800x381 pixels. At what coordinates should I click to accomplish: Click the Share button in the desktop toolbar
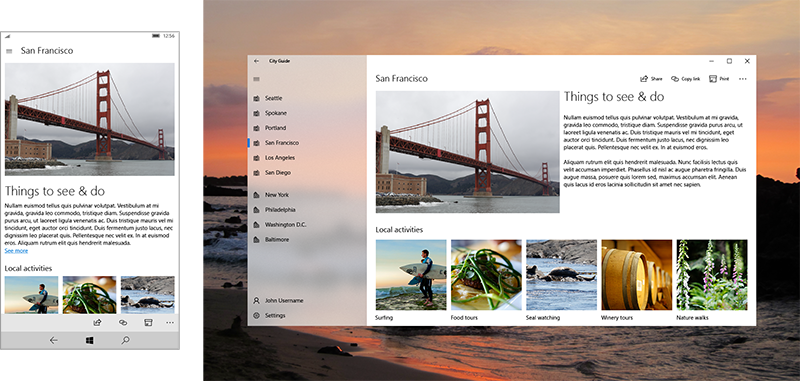651,79
